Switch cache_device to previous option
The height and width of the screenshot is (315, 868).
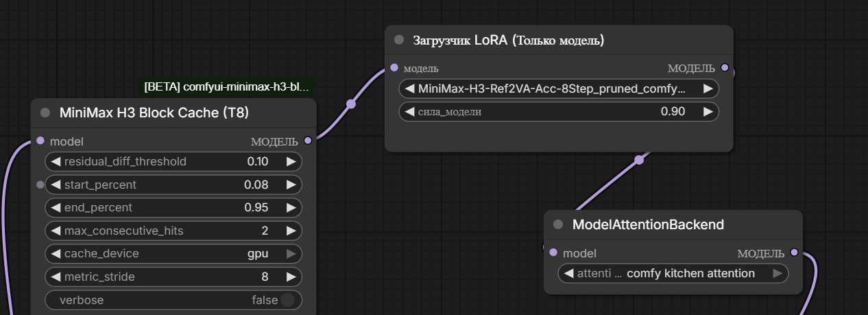[55, 254]
